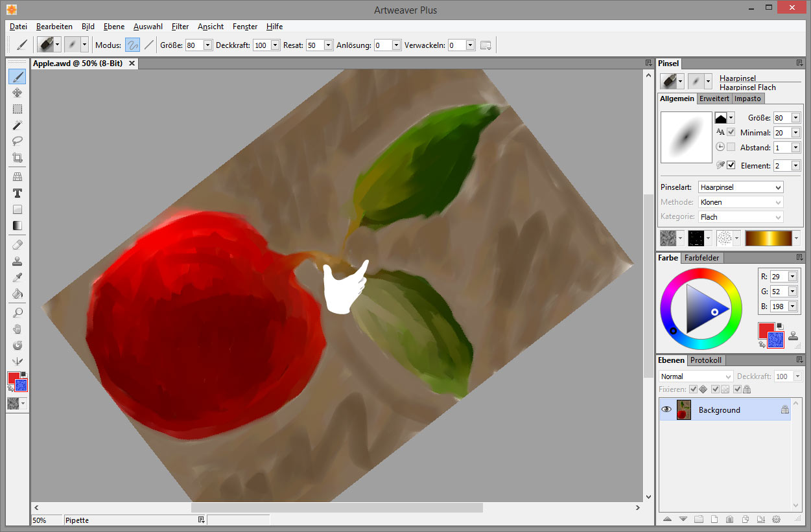Image resolution: width=811 pixels, height=532 pixels.
Task: Toggle the Minimal size checkbox
Action: (731, 132)
